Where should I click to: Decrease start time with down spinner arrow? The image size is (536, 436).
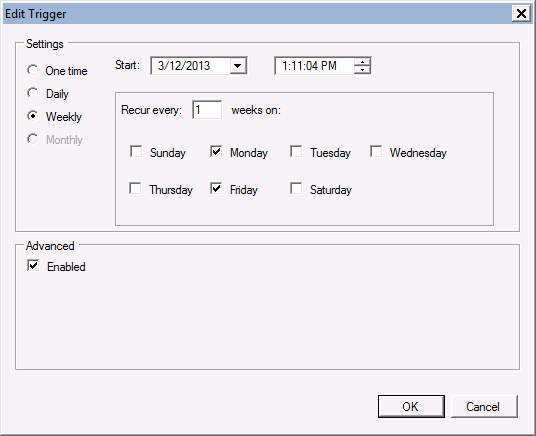[x=362, y=69]
